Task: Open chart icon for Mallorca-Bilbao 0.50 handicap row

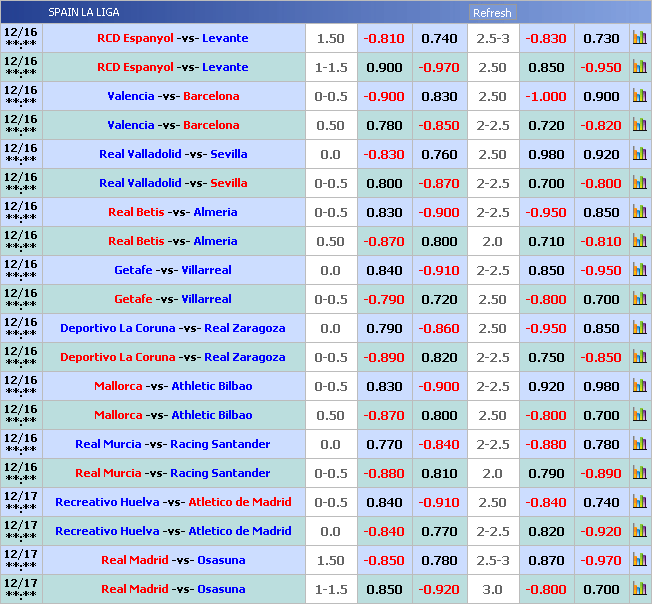Action: tap(639, 415)
